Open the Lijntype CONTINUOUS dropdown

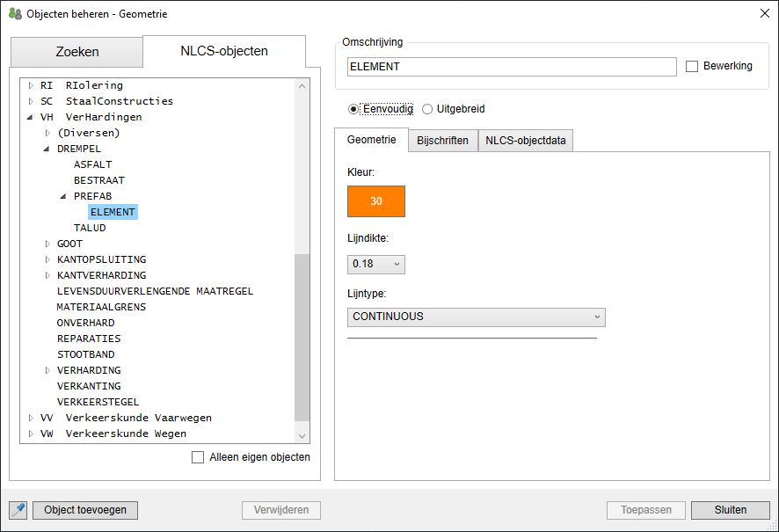476,317
